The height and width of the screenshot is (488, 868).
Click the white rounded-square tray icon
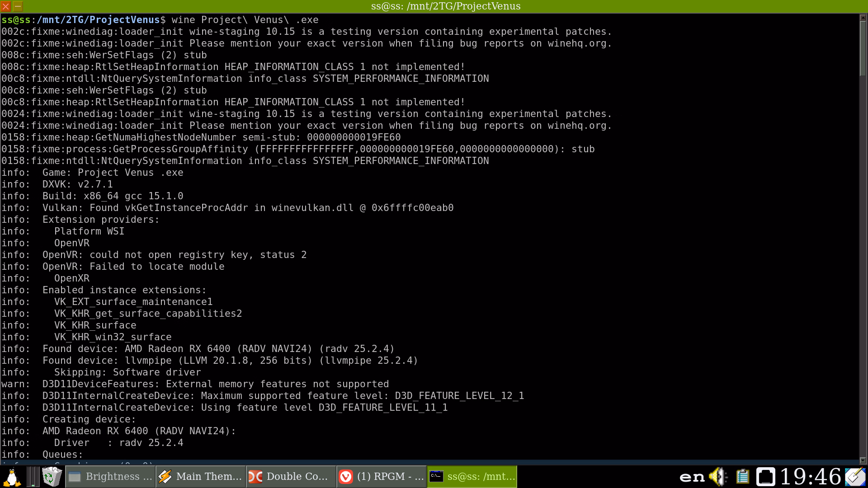pos(765,477)
